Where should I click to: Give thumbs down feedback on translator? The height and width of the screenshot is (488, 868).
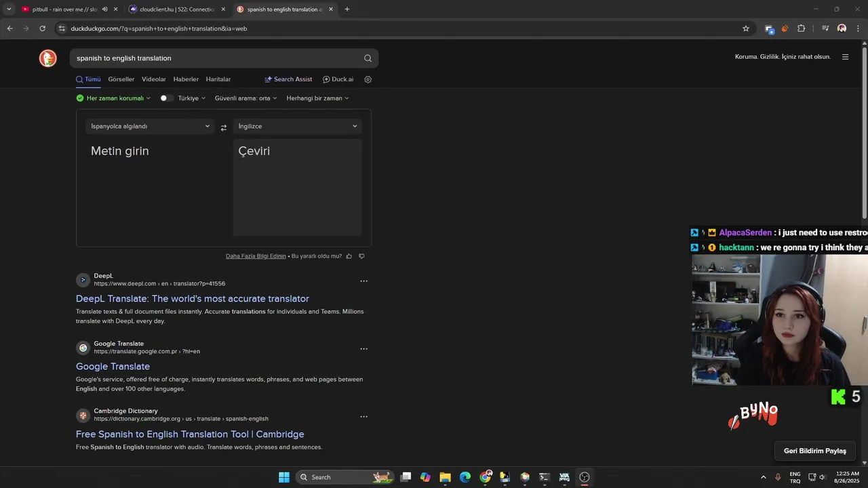coord(361,256)
